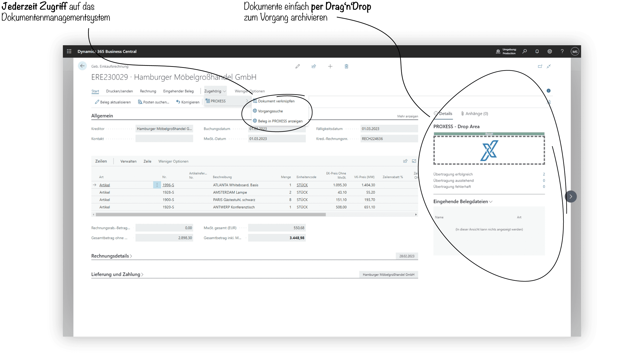Open settings gear icon
The height and width of the screenshot is (362, 644).
tap(550, 51)
